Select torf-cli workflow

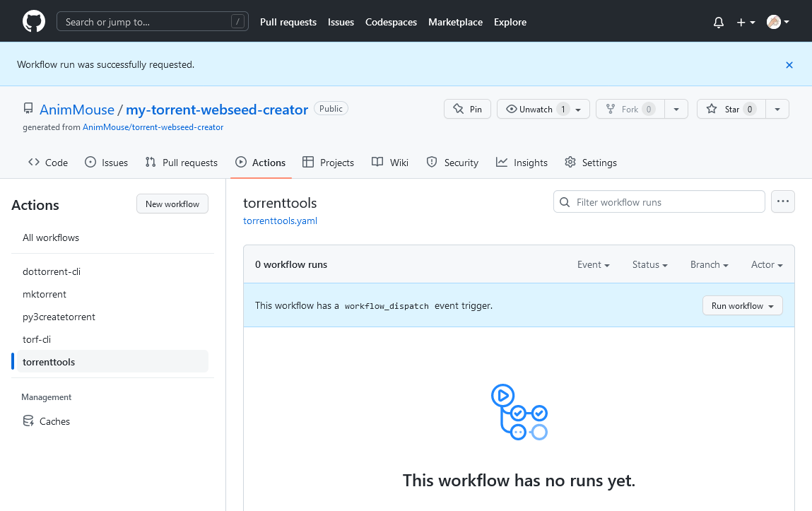(x=112, y=340)
